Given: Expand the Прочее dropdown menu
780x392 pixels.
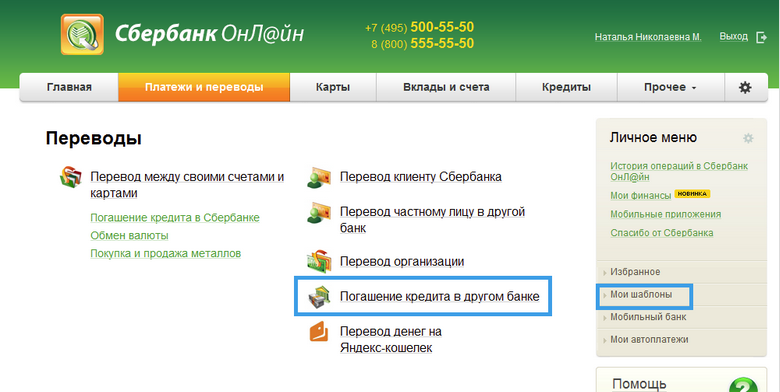Looking at the screenshot, I should coord(670,88).
